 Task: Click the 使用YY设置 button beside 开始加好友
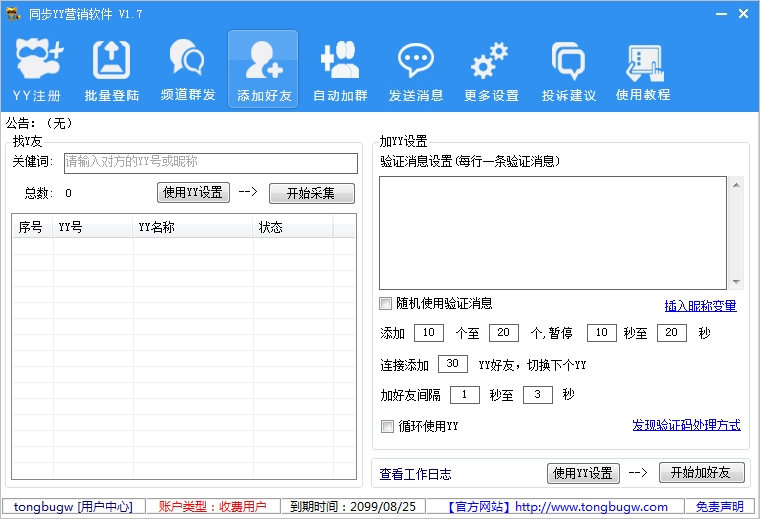[583, 473]
